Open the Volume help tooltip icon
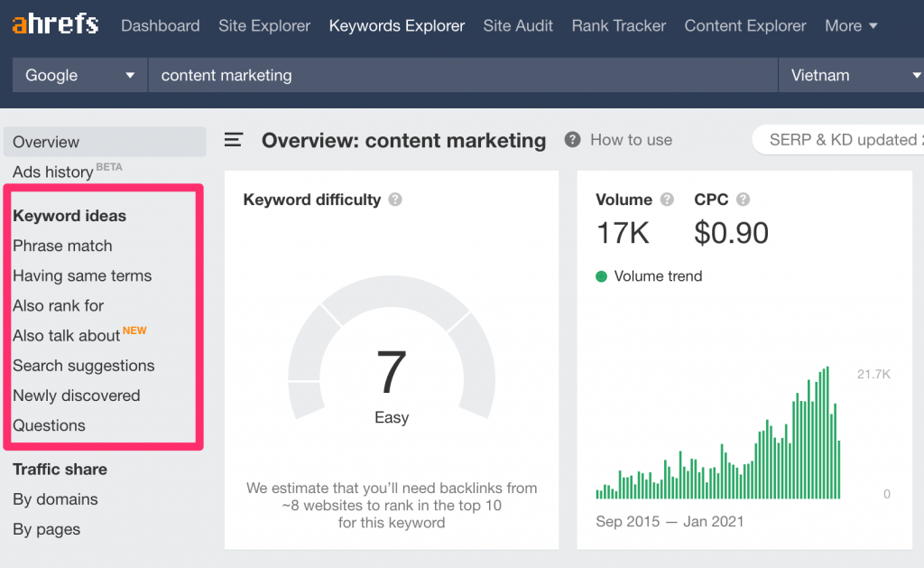The height and width of the screenshot is (568, 924). pyautogui.click(x=667, y=200)
